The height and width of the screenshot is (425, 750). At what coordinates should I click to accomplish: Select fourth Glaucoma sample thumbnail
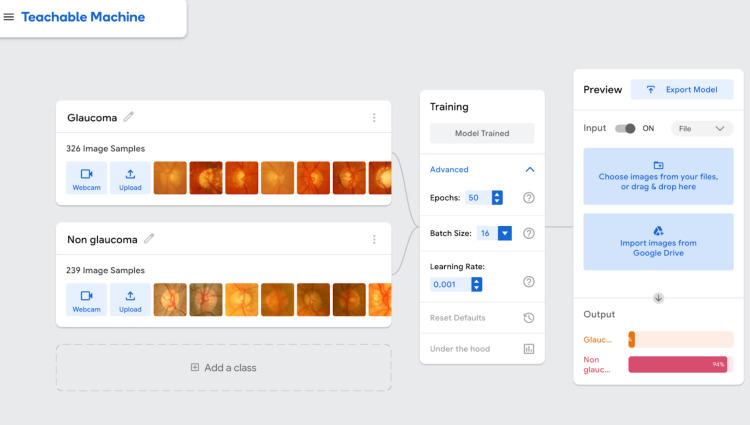click(x=277, y=178)
